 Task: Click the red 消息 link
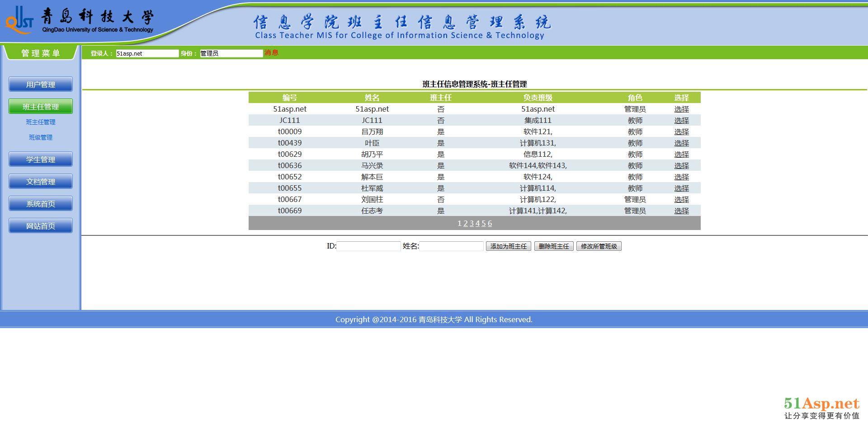coord(271,53)
